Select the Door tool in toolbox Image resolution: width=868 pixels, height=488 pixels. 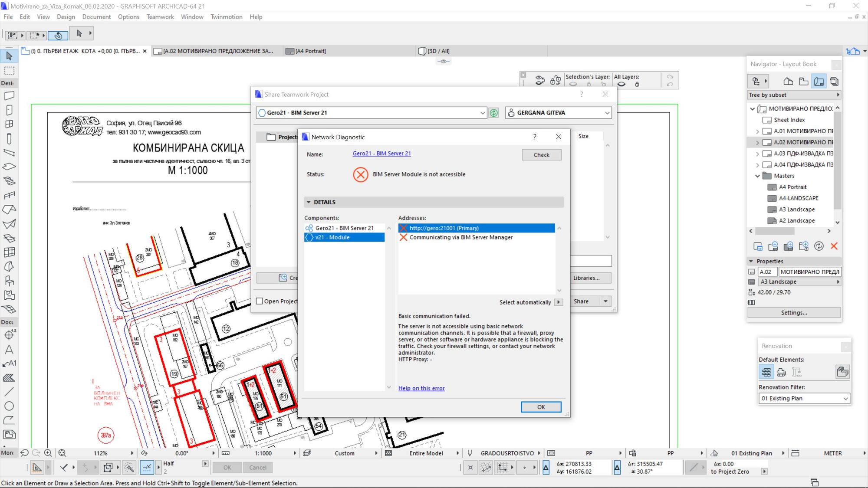click(9, 110)
